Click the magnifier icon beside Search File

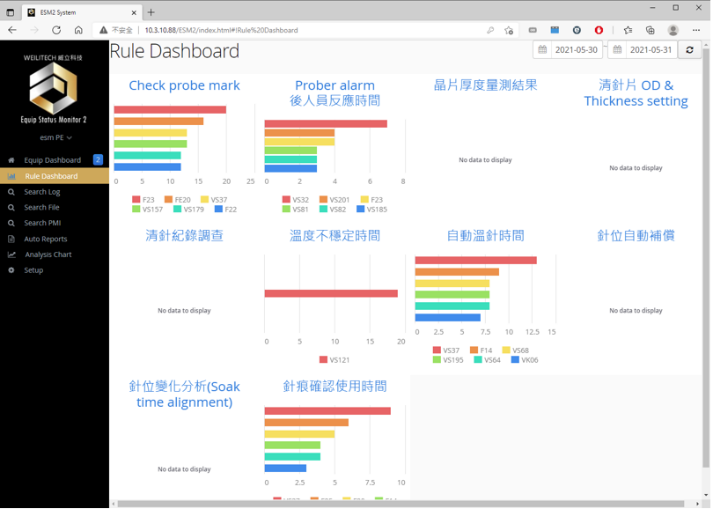pos(11,207)
